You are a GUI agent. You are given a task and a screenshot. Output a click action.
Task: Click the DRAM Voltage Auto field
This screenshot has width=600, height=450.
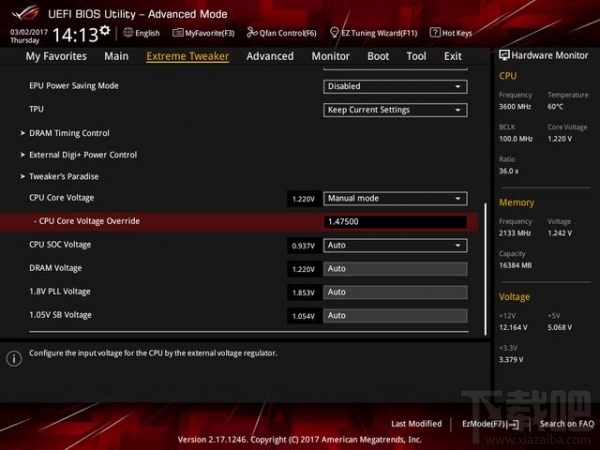395,269
